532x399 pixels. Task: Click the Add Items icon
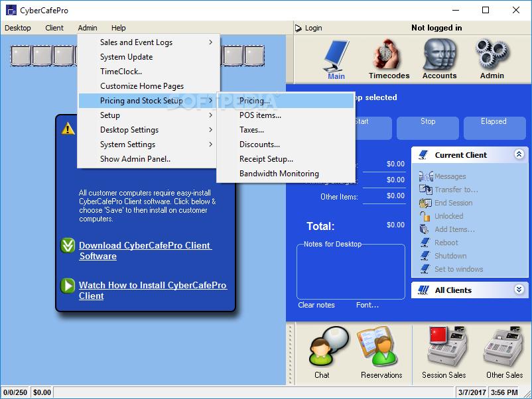tap(425, 229)
